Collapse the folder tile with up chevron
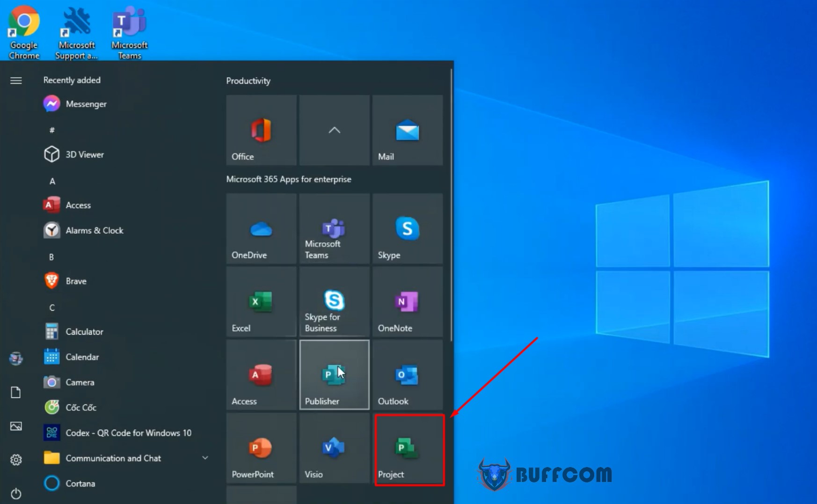The width and height of the screenshot is (817, 504). click(x=334, y=130)
